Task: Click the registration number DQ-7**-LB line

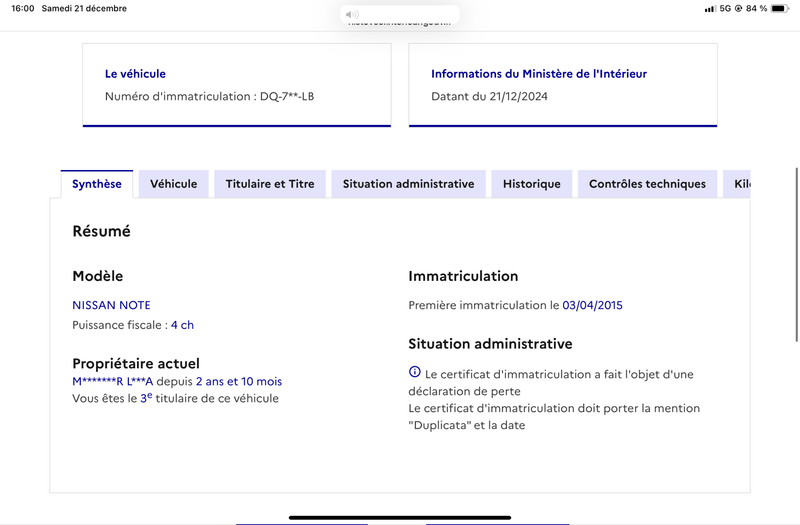Action: 210,96
